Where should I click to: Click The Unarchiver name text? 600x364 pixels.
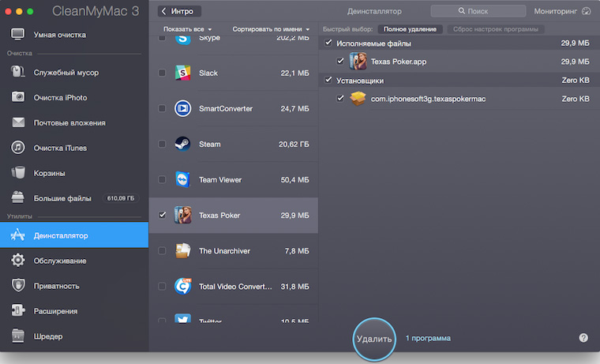224,251
